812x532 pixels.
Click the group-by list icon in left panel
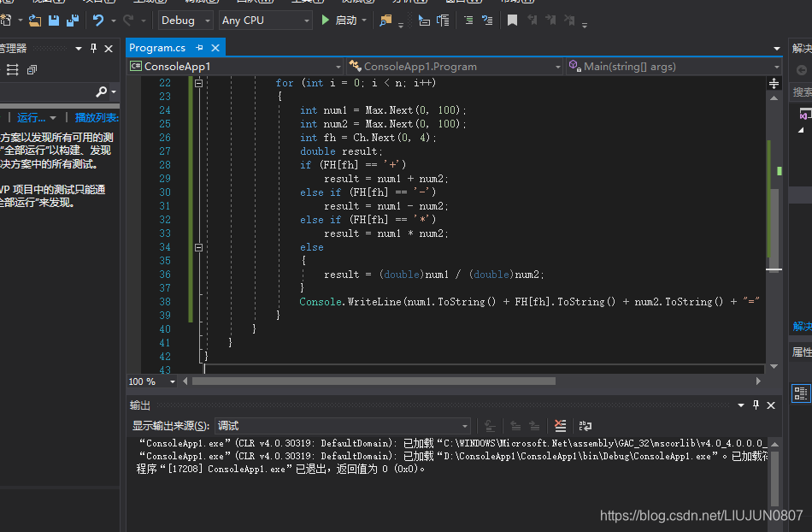[13, 69]
